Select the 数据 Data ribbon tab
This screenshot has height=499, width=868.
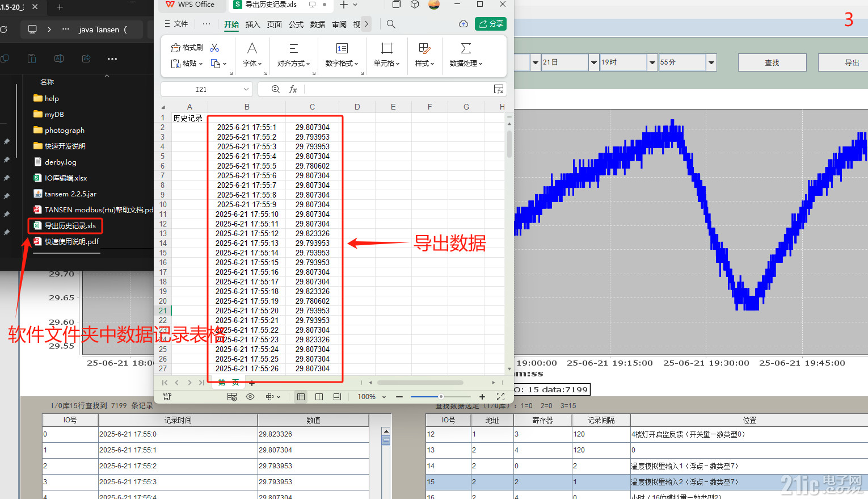(x=318, y=24)
